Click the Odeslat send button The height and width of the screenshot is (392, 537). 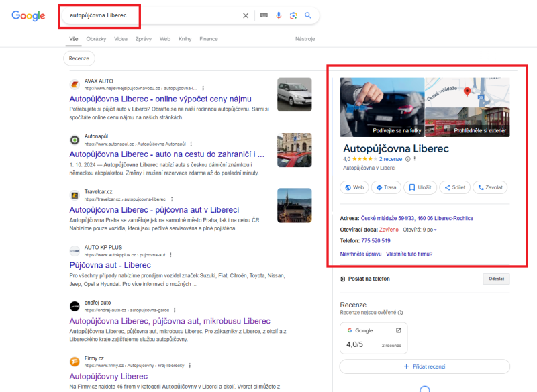pyautogui.click(x=496, y=279)
